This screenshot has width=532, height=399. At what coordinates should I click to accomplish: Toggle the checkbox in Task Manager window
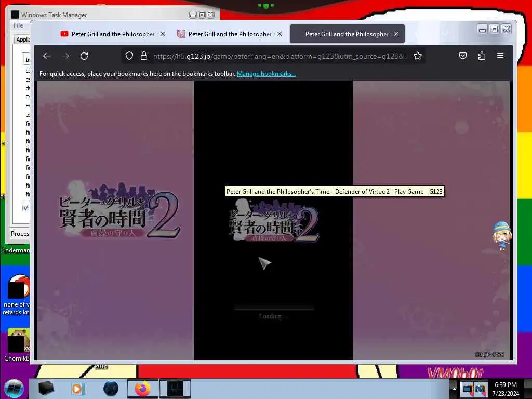tap(26, 208)
